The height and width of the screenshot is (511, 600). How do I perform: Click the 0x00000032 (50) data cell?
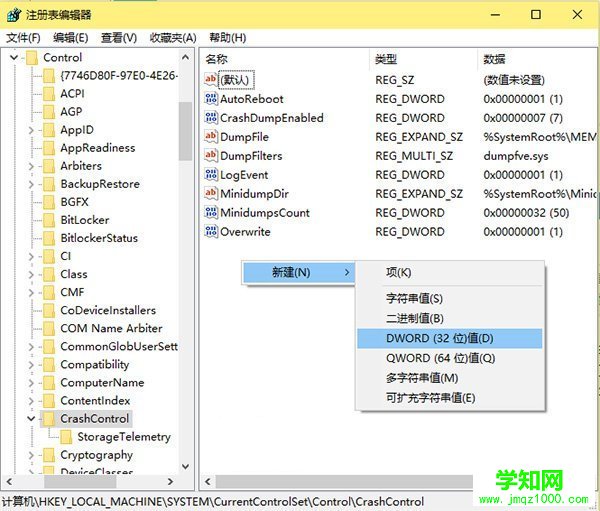click(526, 212)
